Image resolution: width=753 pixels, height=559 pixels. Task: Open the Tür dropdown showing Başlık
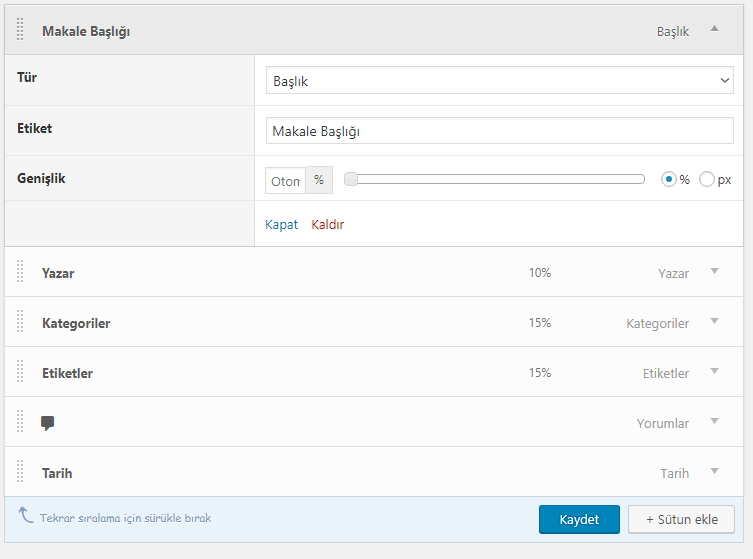click(499, 80)
